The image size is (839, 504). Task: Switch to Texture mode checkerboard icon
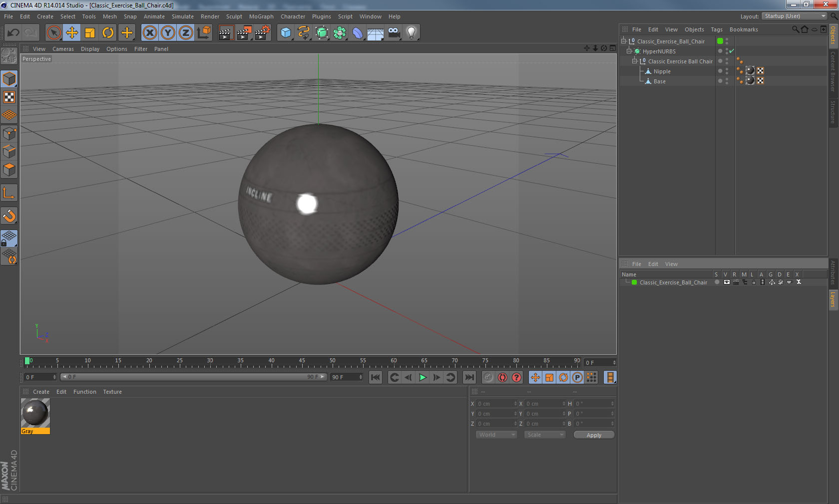9,97
